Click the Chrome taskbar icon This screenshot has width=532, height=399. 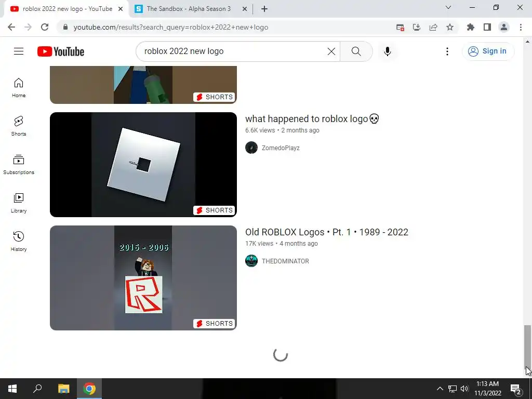pos(89,389)
